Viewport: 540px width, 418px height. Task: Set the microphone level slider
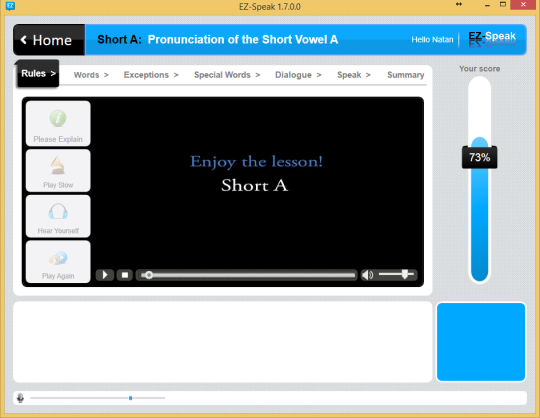tap(97, 398)
